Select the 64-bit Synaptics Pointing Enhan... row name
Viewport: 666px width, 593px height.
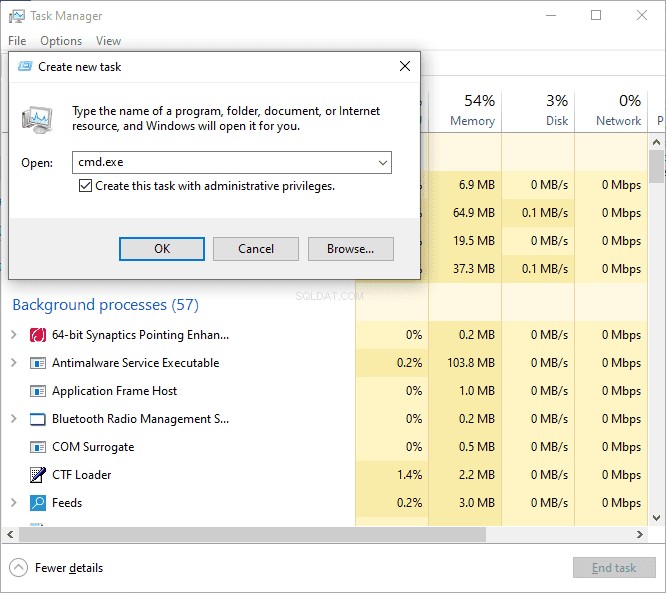pos(141,335)
